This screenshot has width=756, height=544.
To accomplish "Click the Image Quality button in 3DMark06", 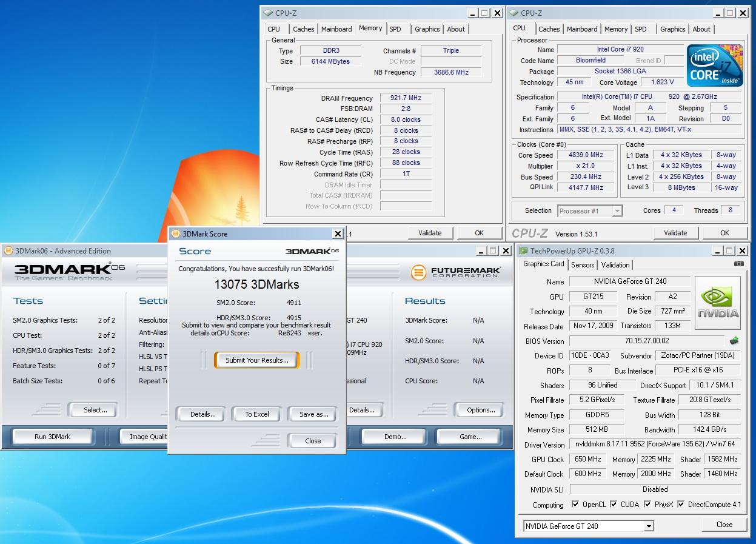I will point(145,437).
